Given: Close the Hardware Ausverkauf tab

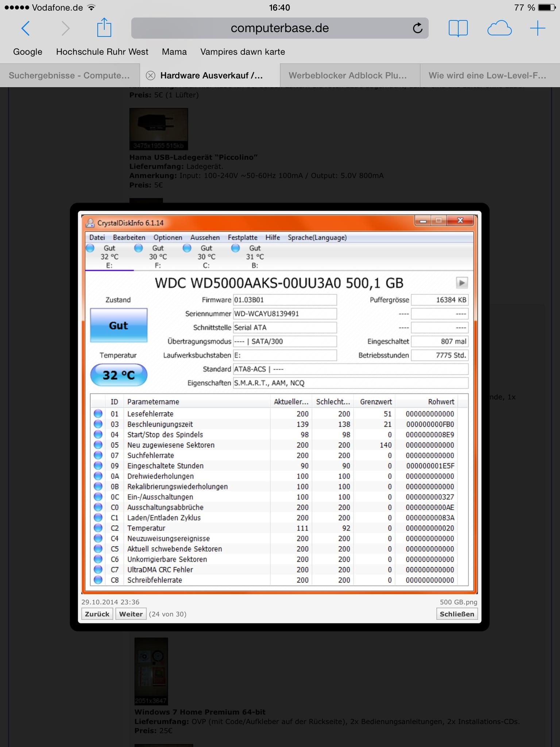Looking at the screenshot, I should 150,76.
